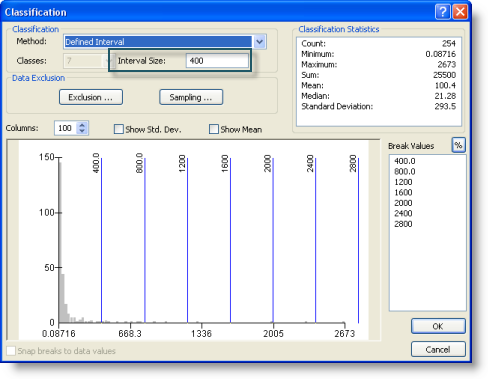The image size is (488, 379).
Task: Toggle the percent break values button
Action: [x=458, y=145]
